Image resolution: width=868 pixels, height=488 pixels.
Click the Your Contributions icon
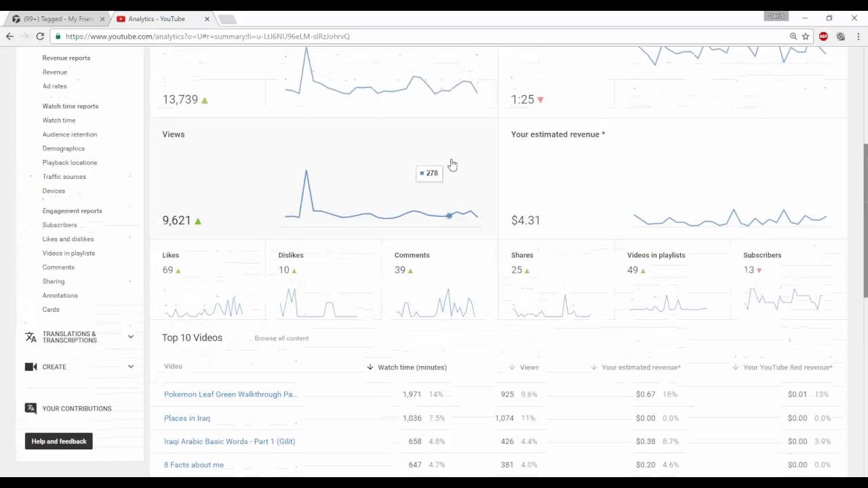tap(31, 408)
